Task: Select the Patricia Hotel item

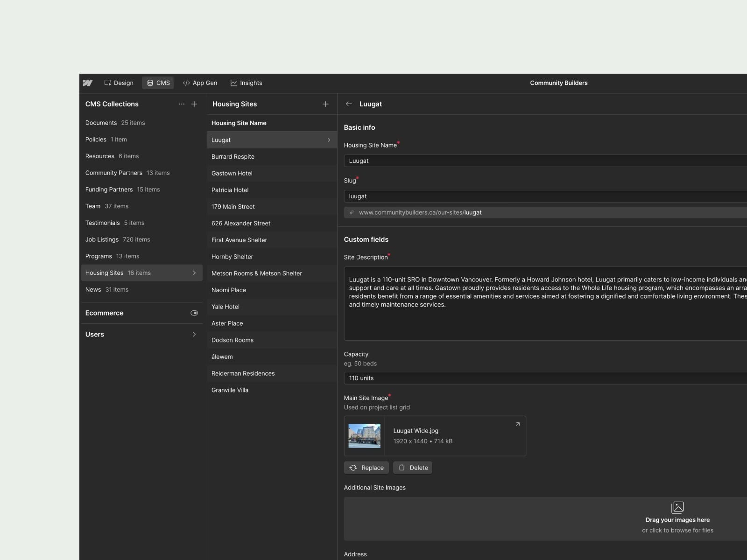Action: click(272, 190)
